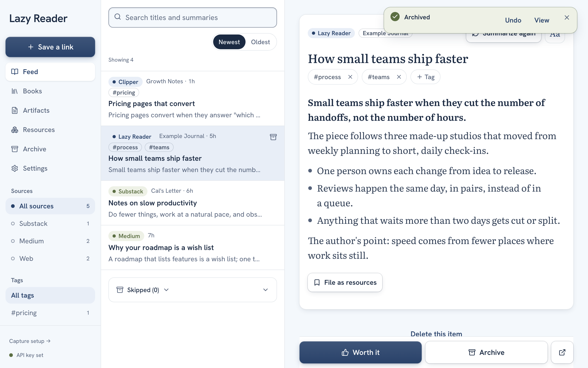
Task: Click Delete this item link
Action: [436, 334]
